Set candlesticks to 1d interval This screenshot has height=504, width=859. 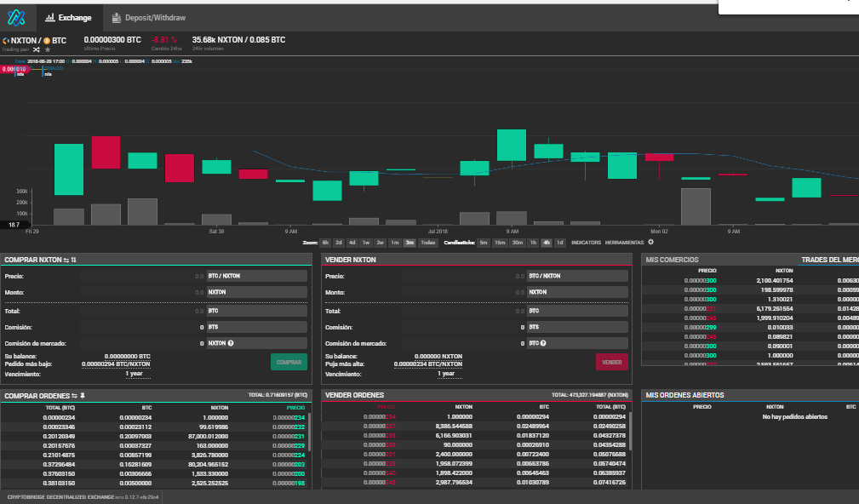(559, 243)
